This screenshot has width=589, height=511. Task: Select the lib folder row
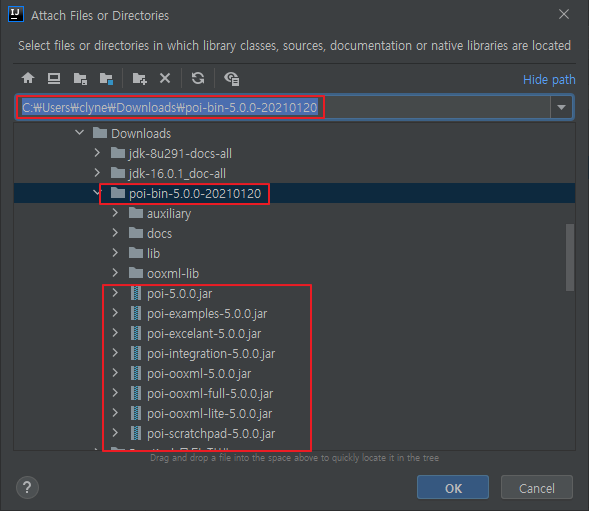pos(294,253)
